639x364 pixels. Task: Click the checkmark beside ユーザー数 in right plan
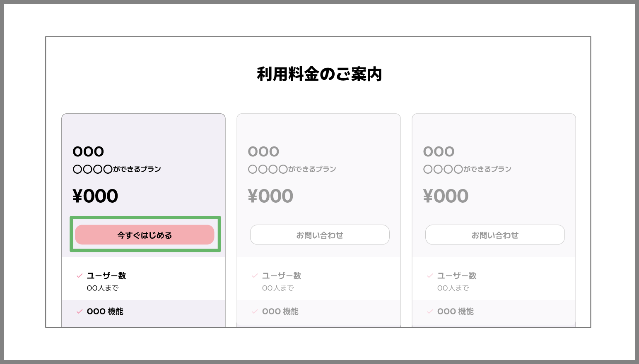click(430, 276)
